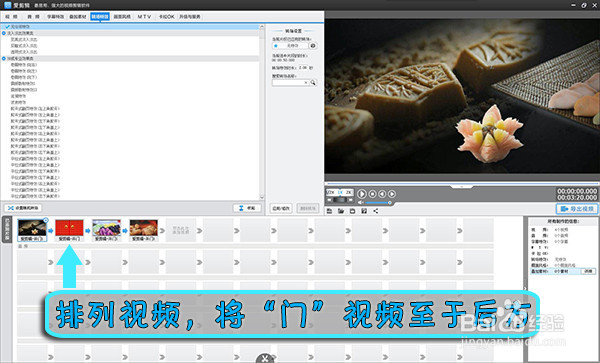Screen dimensions: 600x363
Task: Set playback speed to 2X
Action: [x=349, y=192]
